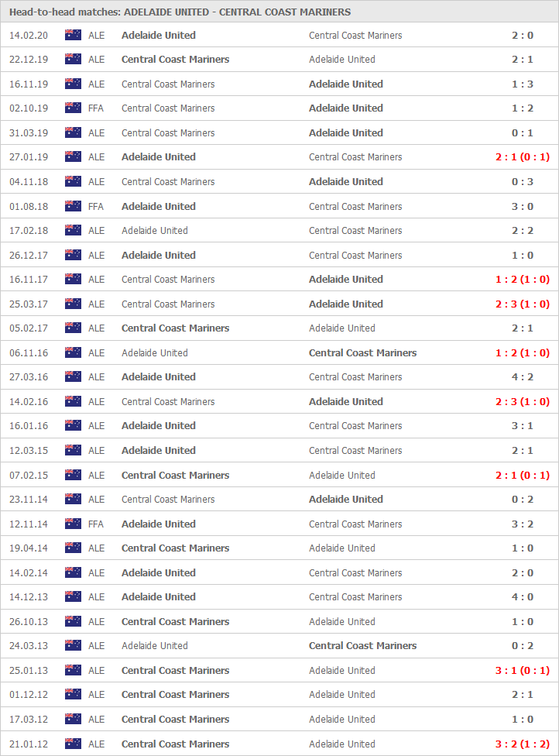
Task: Click the flag icon in the 04.11.18 row
Action: click(x=73, y=181)
